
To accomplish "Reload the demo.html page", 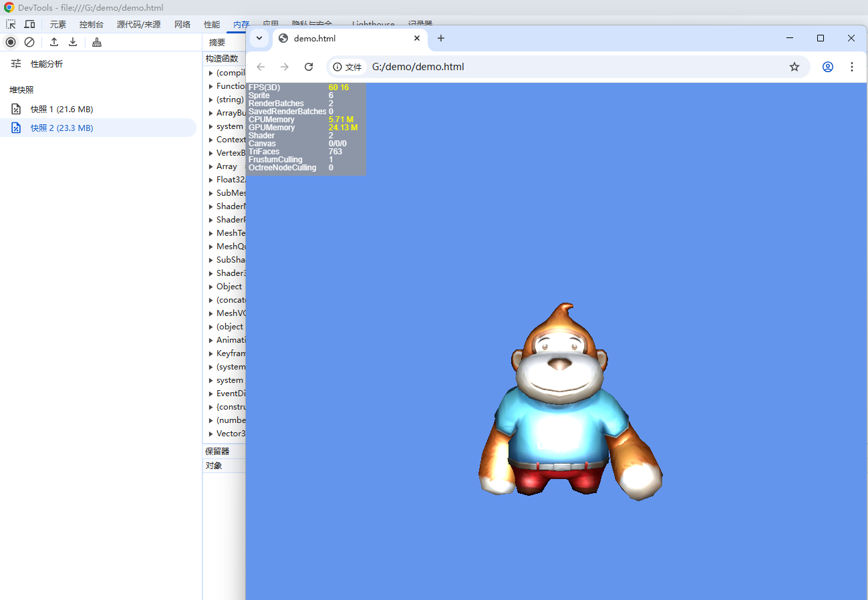I will tap(309, 67).
